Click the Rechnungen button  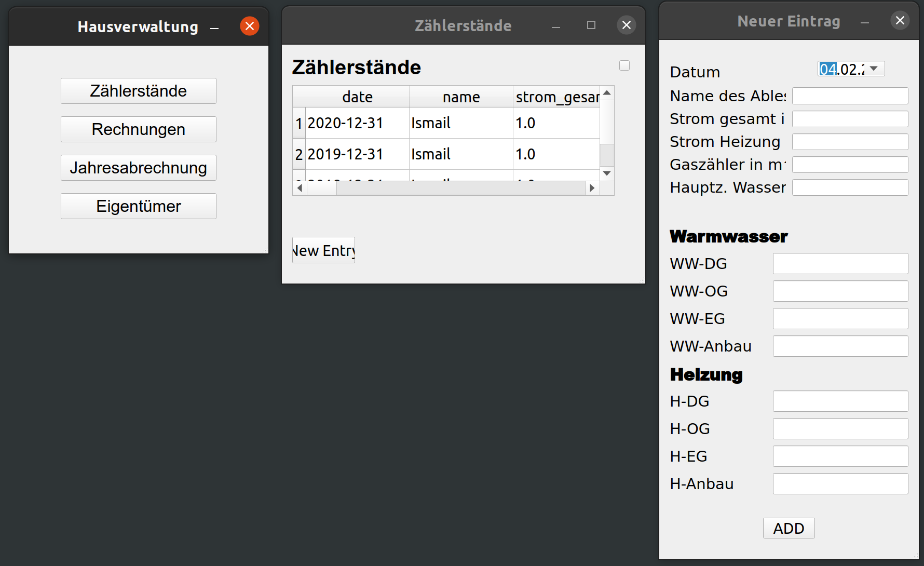pos(138,129)
